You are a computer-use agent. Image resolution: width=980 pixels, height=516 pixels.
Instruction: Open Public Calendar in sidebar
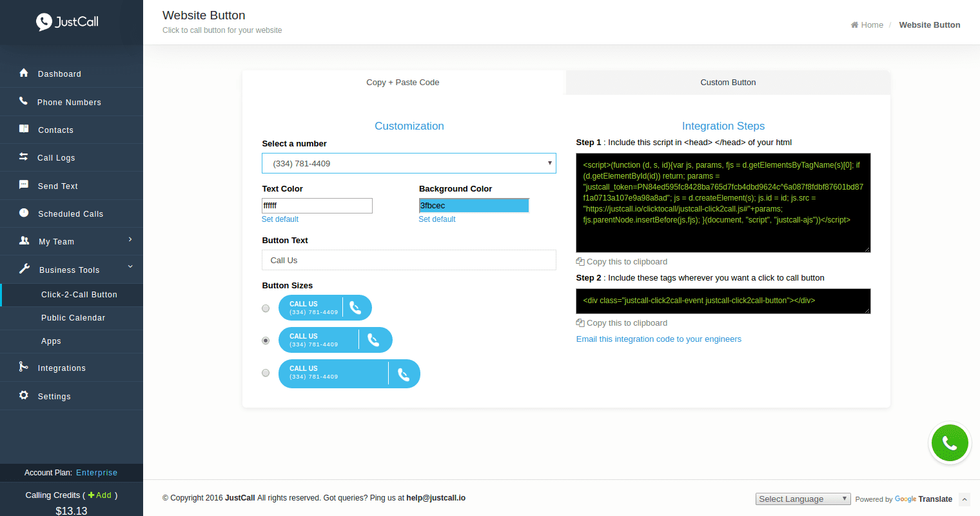(x=73, y=318)
